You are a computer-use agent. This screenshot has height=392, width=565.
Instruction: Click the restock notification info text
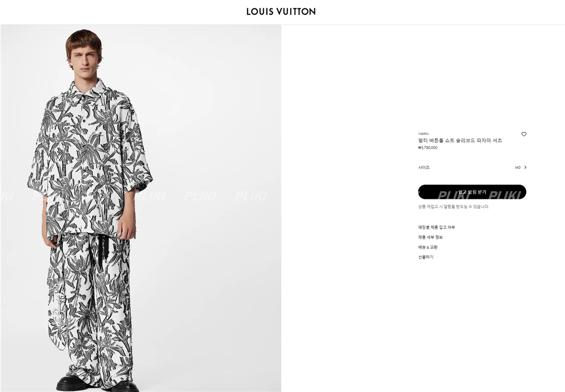(x=453, y=207)
